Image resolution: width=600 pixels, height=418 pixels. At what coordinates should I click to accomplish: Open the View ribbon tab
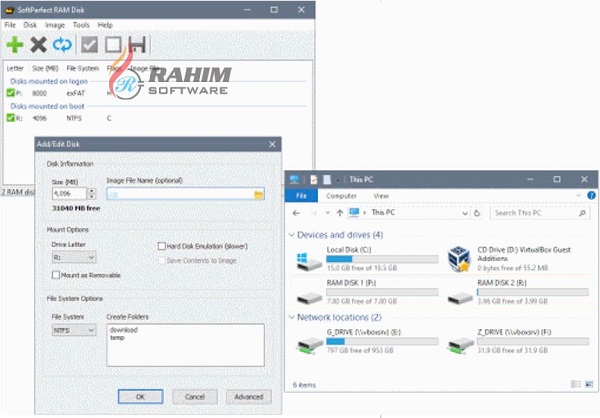(x=381, y=196)
